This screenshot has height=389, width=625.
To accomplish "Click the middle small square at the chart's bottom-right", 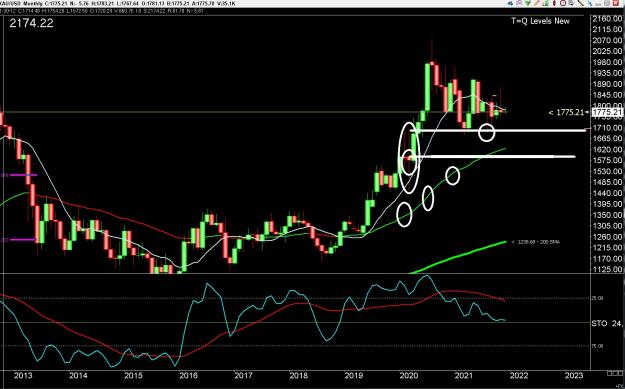I will pos(615,373).
